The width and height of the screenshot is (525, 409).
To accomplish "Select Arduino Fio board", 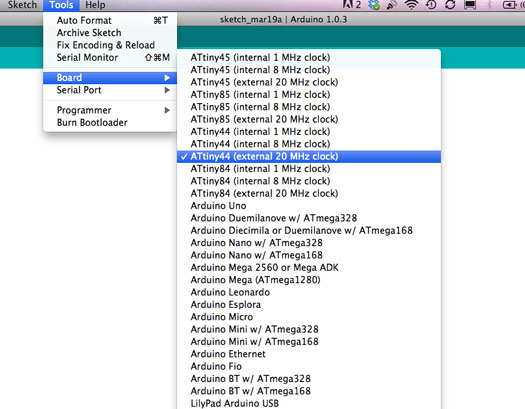I will tap(309, 366).
